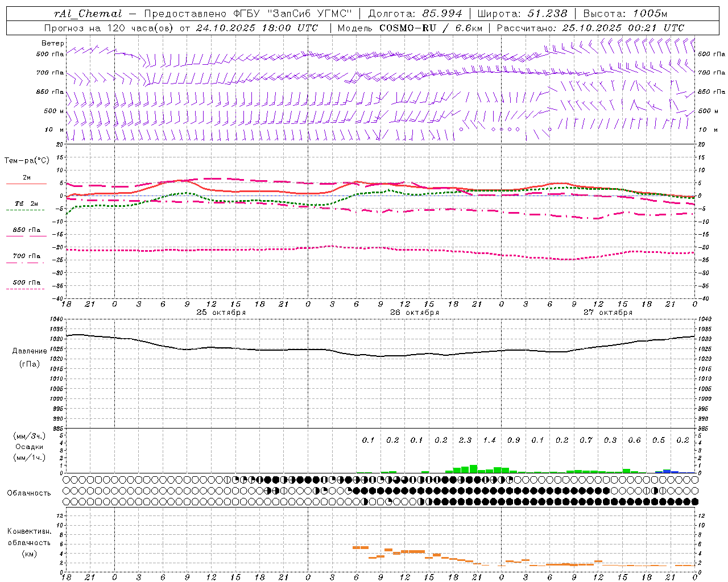Screen dimensions: 728x582
Task: Click the 700 гПа legend entry under temperature
Action: point(27,256)
